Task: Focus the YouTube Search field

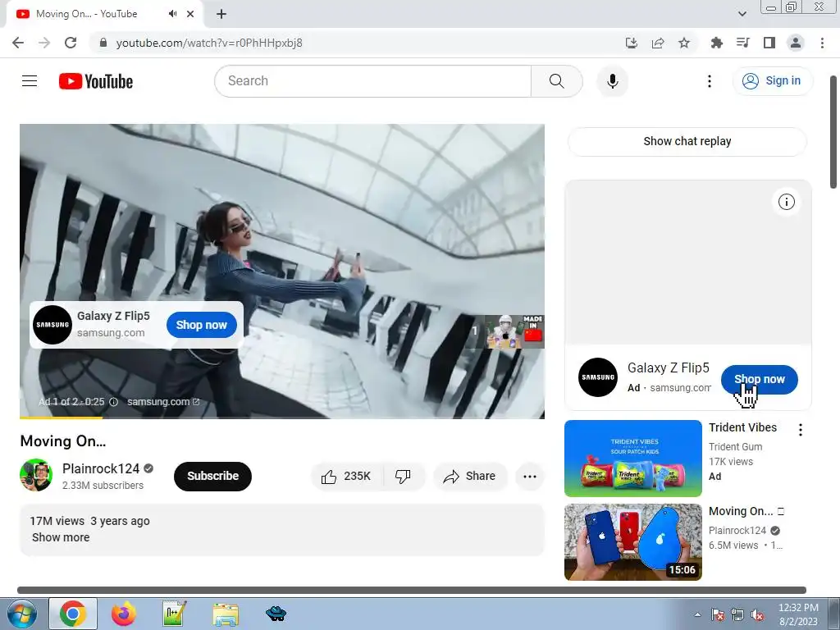Action: click(x=373, y=81)
